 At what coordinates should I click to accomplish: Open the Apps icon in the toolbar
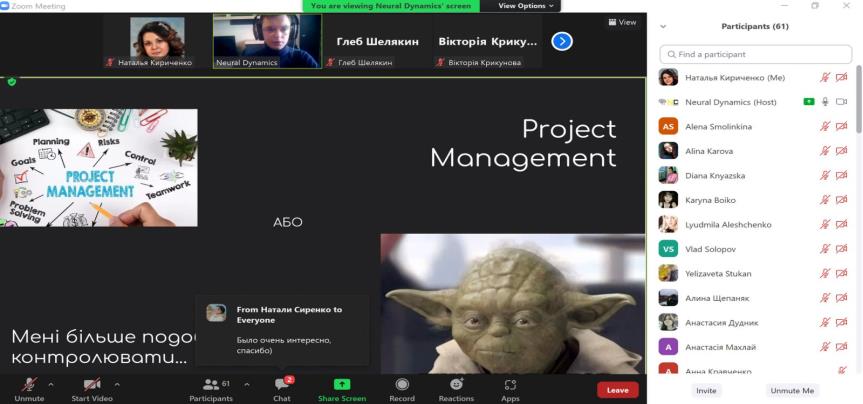click(510, 385)
